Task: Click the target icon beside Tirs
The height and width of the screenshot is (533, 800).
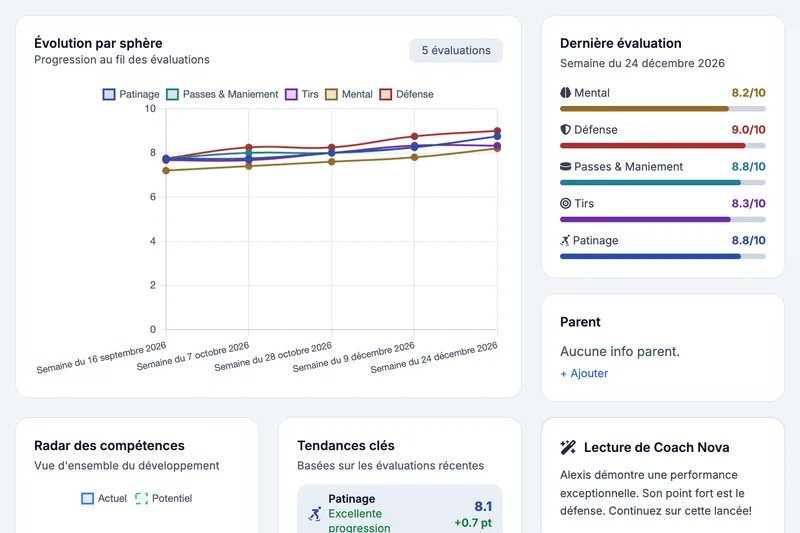Action: coord(565,204)
